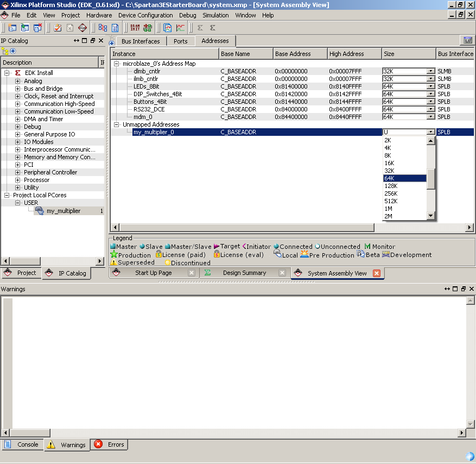Image resolution: width=476 pixels, height=464 pixels.
Task: Expand the Analog category
Action: click(x=17, y=81)
